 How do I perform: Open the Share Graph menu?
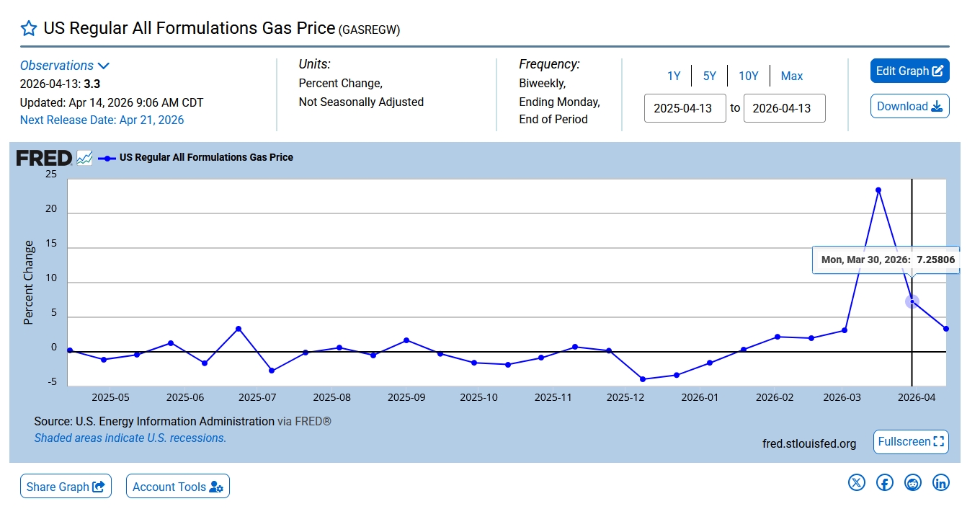(x=66, y=487)
